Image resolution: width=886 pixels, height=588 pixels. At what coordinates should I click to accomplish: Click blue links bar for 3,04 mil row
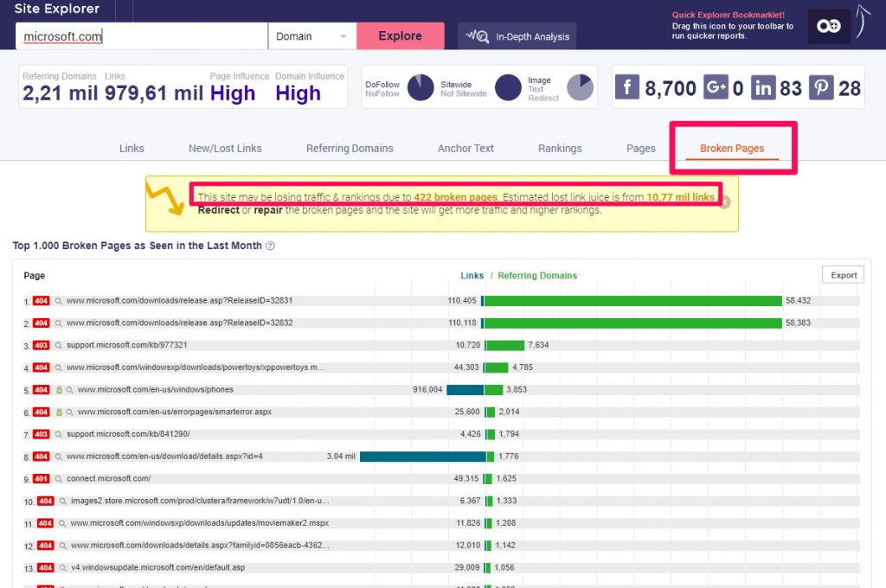422,457
